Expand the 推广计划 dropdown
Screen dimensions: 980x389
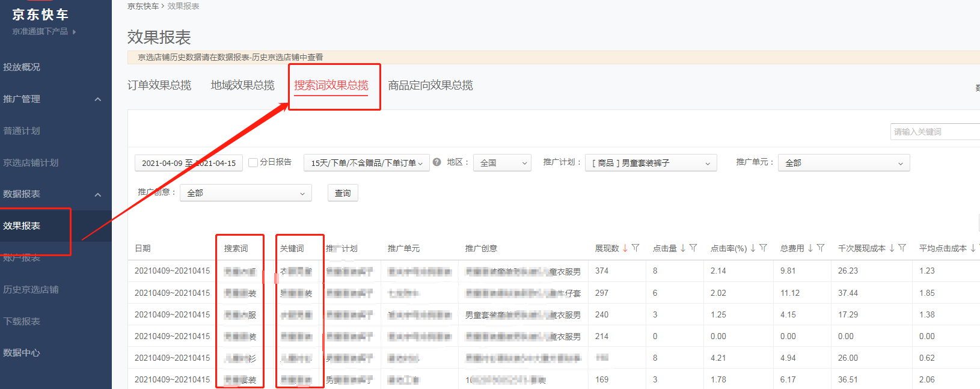[x=651, y=163]
